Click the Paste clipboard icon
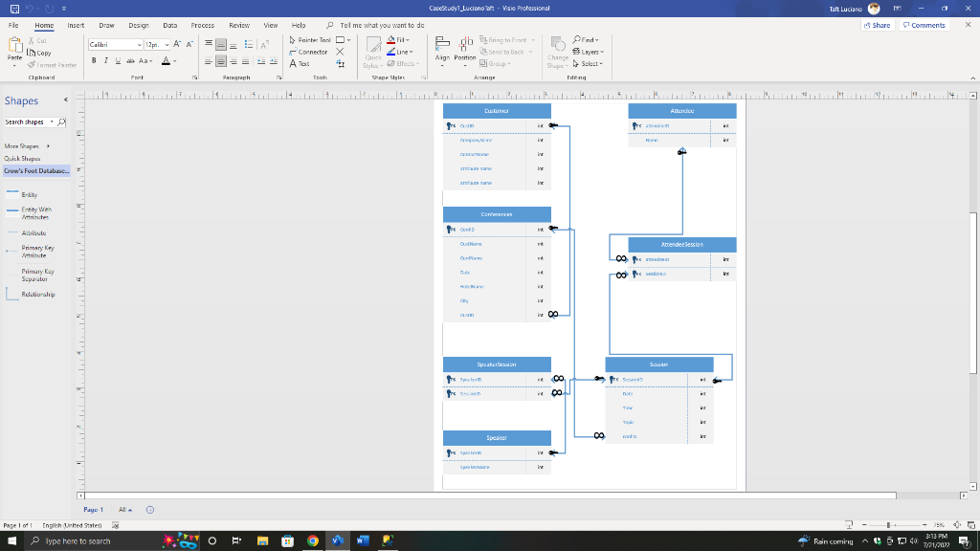 [14, 47]
